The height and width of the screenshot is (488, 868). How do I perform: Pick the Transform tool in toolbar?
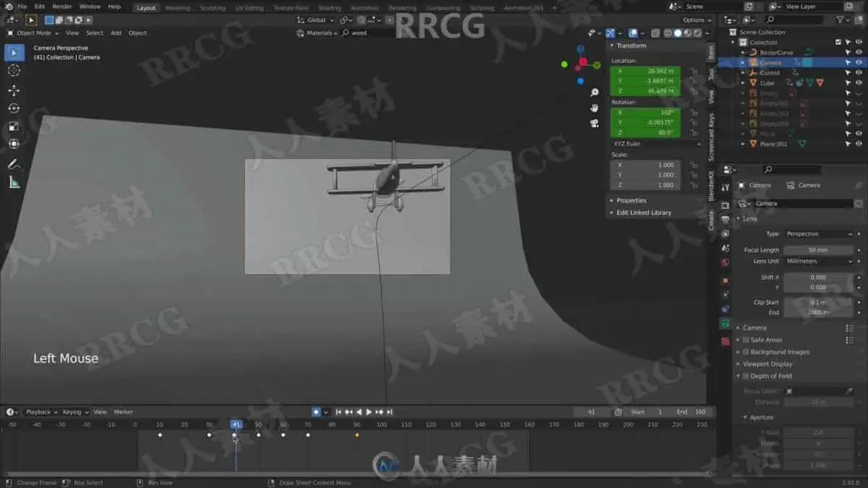pos(14,143)
